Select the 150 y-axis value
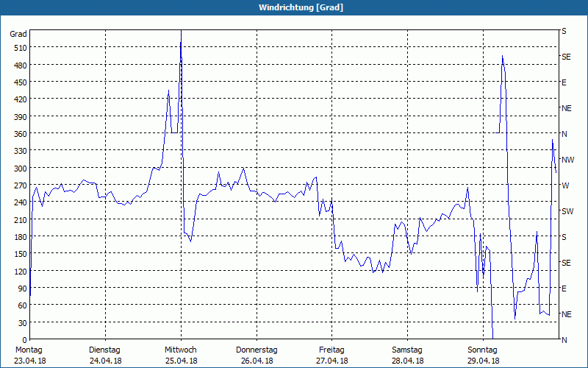 click(21, 254)
